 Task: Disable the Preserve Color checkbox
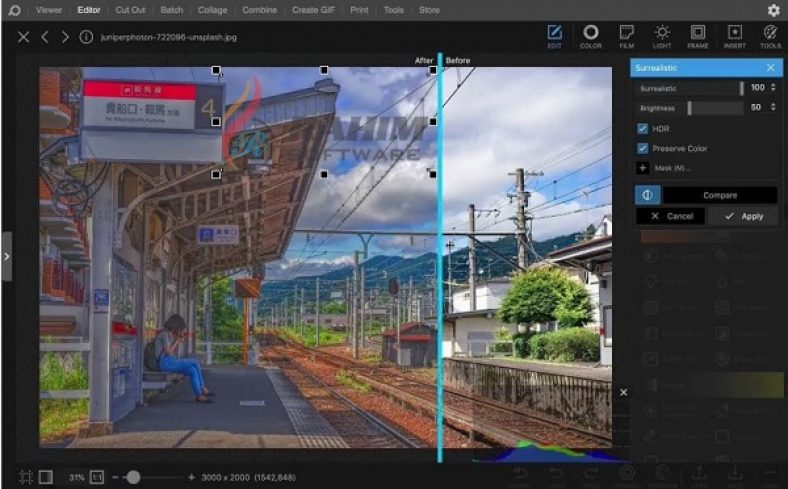click(x=643, y=148)
